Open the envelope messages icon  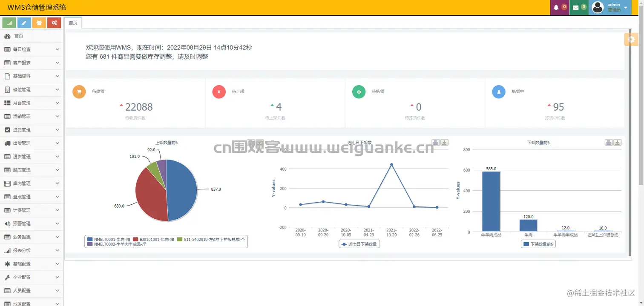click(579, 8)
